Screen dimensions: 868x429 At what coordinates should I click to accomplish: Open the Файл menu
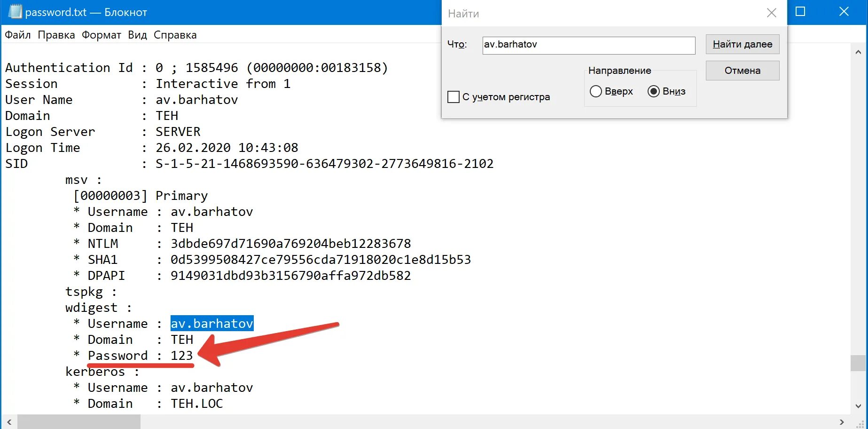point(18,35)
